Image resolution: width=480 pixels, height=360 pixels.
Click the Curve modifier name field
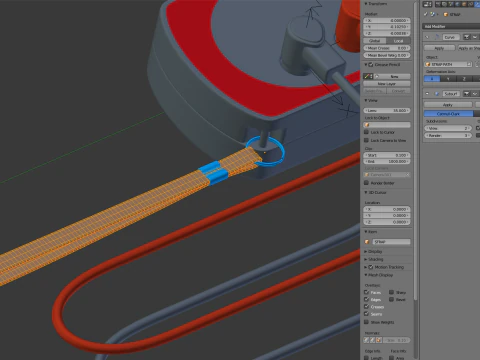point(451,37)
